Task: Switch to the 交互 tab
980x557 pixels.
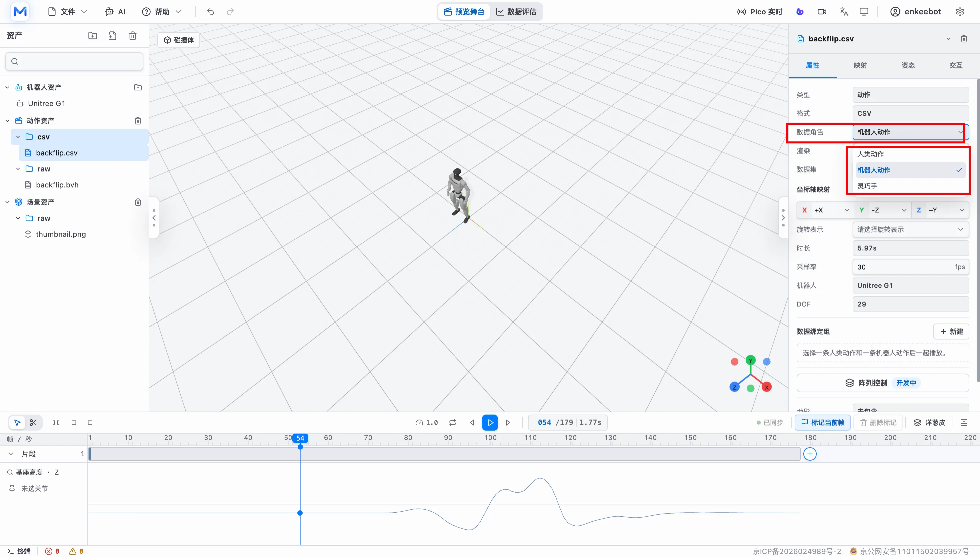Action: click(x=956, y=65)
